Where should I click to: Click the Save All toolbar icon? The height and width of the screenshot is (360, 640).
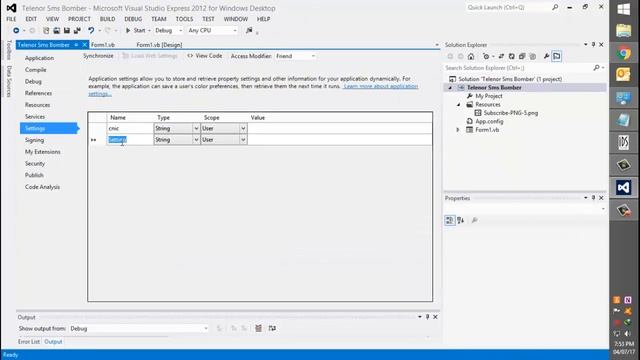(77, 31)
